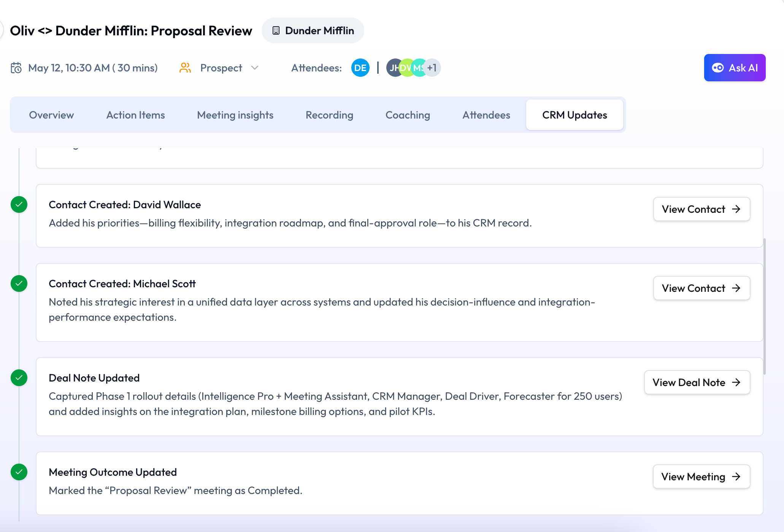
Task: Click the building icon in Dunder Mifflin chip
Action: coord(276,31)
